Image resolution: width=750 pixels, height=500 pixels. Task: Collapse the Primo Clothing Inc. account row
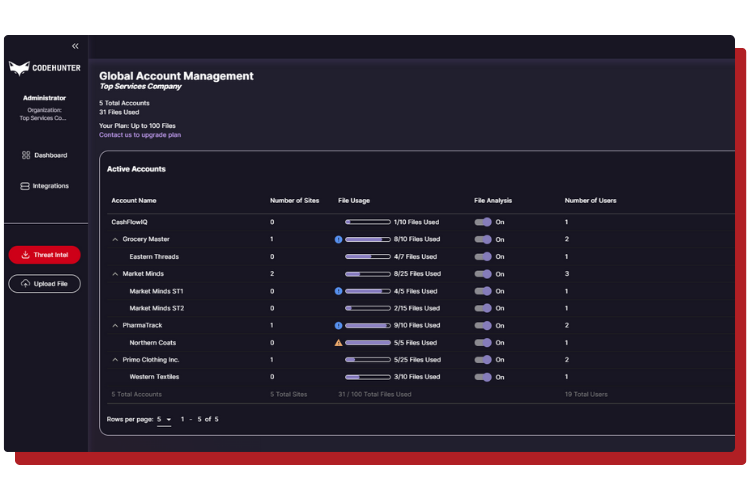[x=115, y=360]
